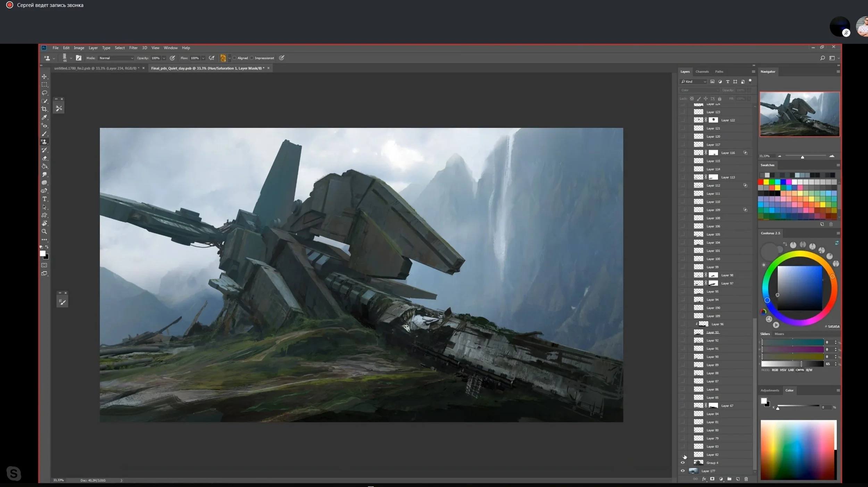Screen dimensions: 868x487
Task: Filter layers by adjustment layer icon
Action: point(720,82)
